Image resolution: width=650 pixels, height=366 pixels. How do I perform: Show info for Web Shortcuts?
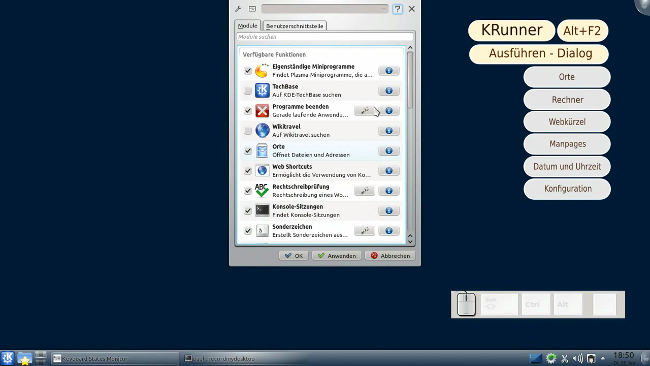coord(389,171)
